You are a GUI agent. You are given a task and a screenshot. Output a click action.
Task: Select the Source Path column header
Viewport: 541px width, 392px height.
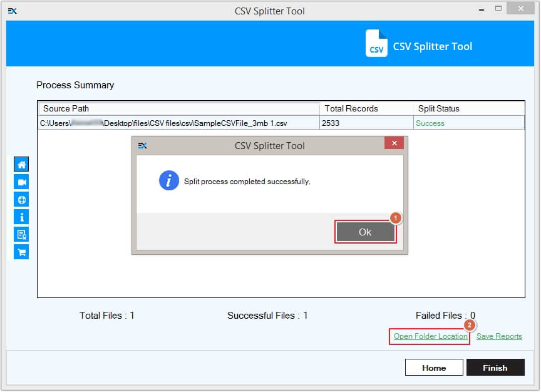point(178,108)
